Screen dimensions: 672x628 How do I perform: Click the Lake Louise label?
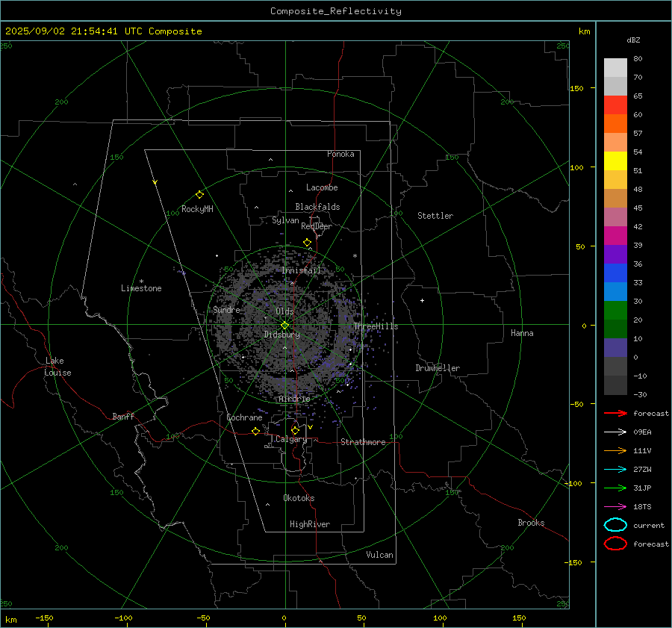click(58, 367)
